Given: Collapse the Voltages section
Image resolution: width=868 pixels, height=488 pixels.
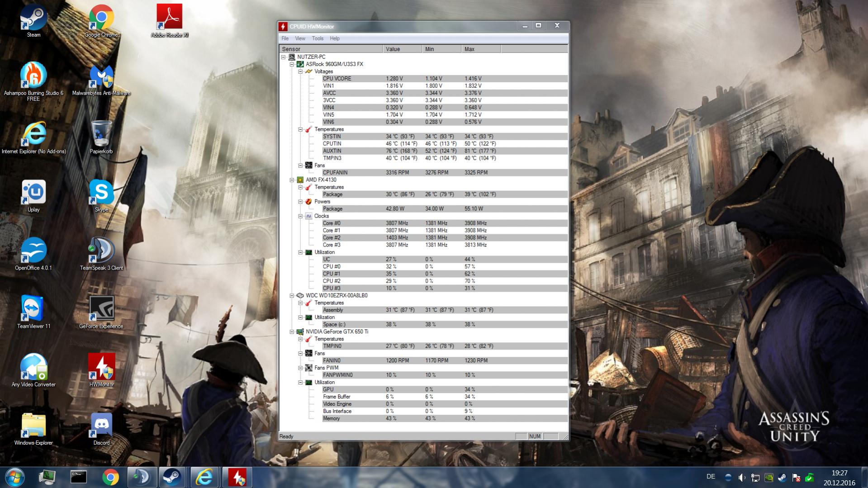Looking at the screenshot, I should pos(300,71).
